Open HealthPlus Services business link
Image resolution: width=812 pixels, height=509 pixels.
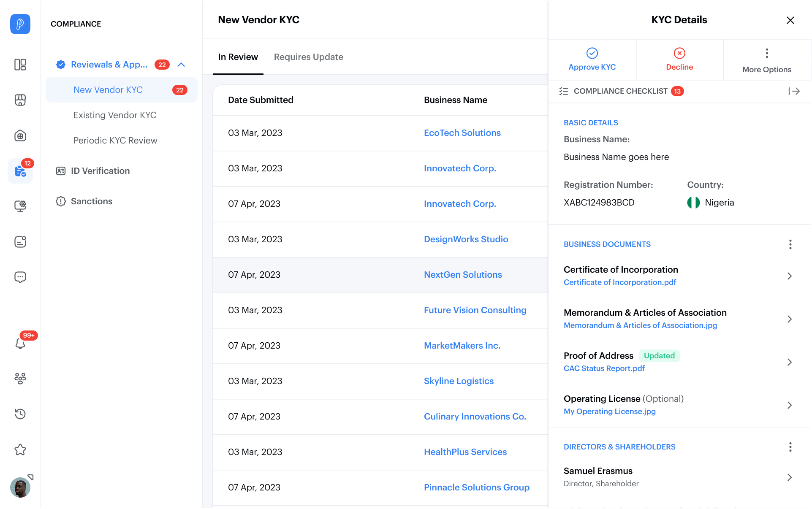point(465,452)
